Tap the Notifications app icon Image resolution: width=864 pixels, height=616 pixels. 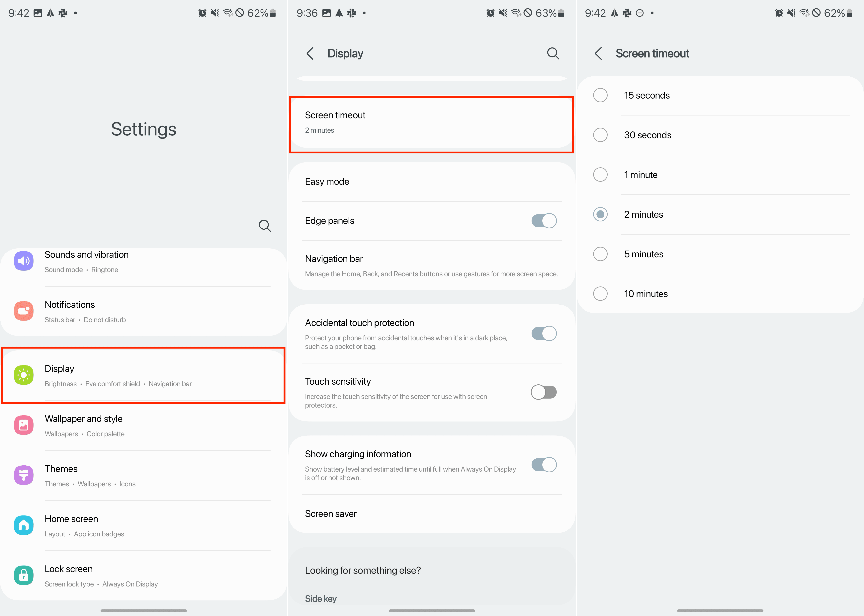pos(24,311)
